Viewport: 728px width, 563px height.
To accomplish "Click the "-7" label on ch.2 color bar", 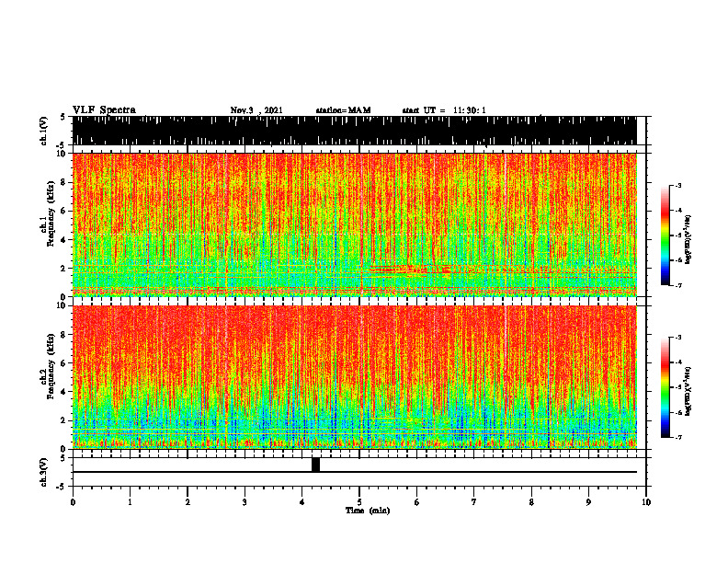I will click(x=678, y=437).
